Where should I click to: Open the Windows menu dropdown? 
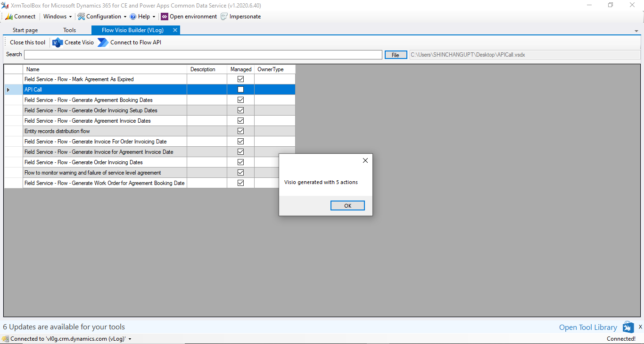57,16
